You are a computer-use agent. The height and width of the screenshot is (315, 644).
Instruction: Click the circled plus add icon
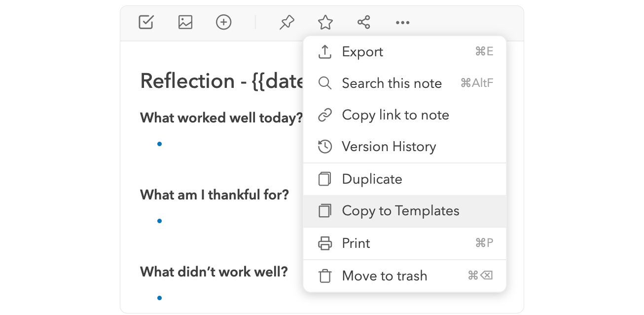coord(224,22)
